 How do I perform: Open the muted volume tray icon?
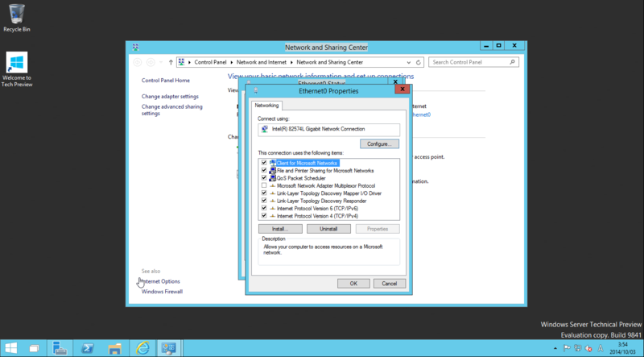pyautogui.click(x=588, y=348)
